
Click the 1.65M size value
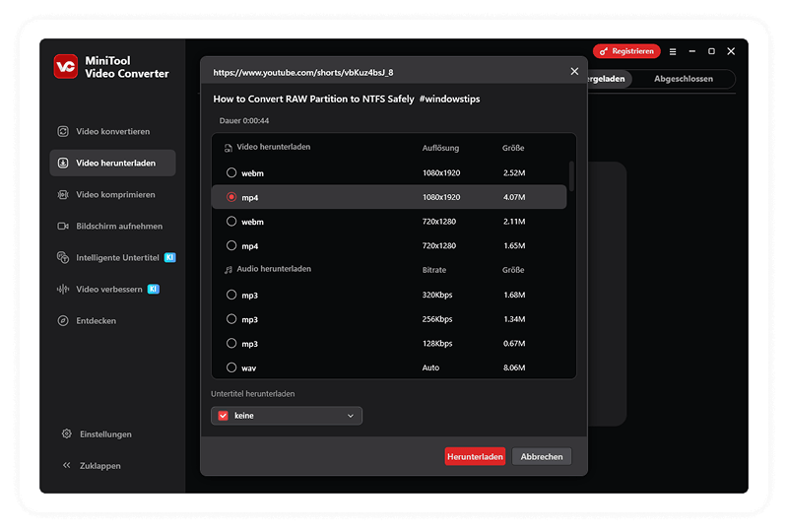pyautogui.click(x=514, y=245)
